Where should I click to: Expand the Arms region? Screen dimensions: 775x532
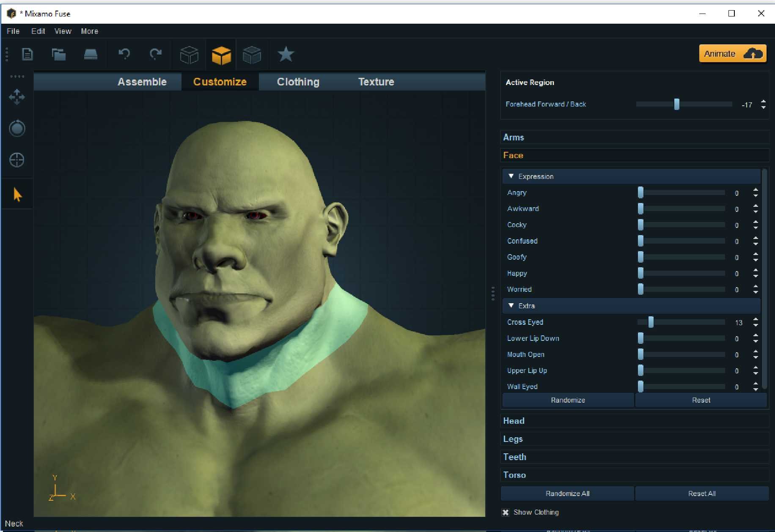[634, 137]
